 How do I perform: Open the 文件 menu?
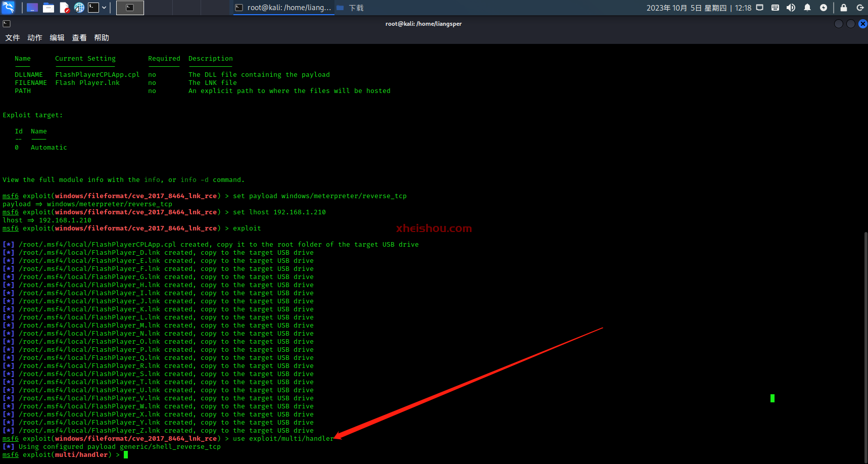13,38
